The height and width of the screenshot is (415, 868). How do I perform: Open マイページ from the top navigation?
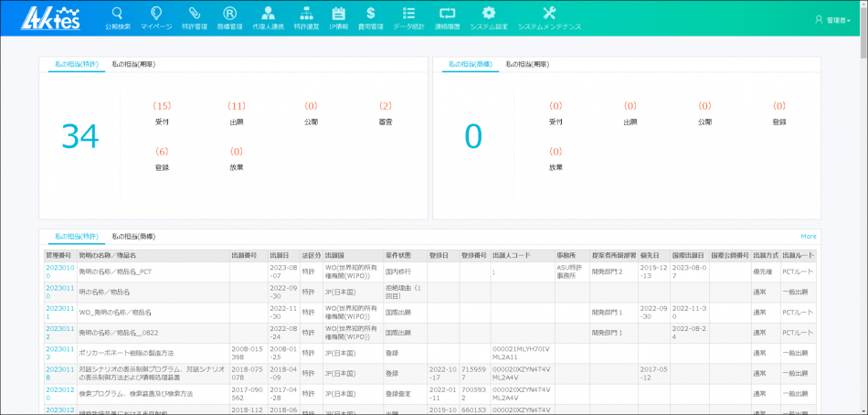coord(156,14)
